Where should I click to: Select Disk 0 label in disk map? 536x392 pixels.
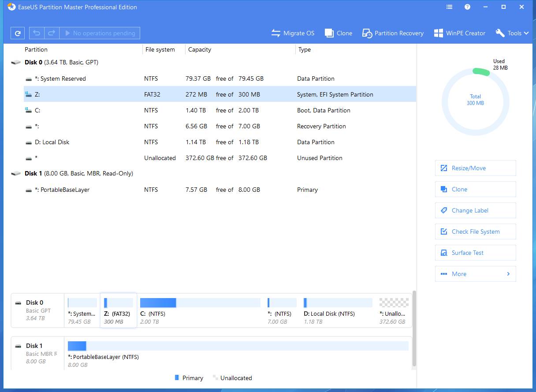(37, 310)
